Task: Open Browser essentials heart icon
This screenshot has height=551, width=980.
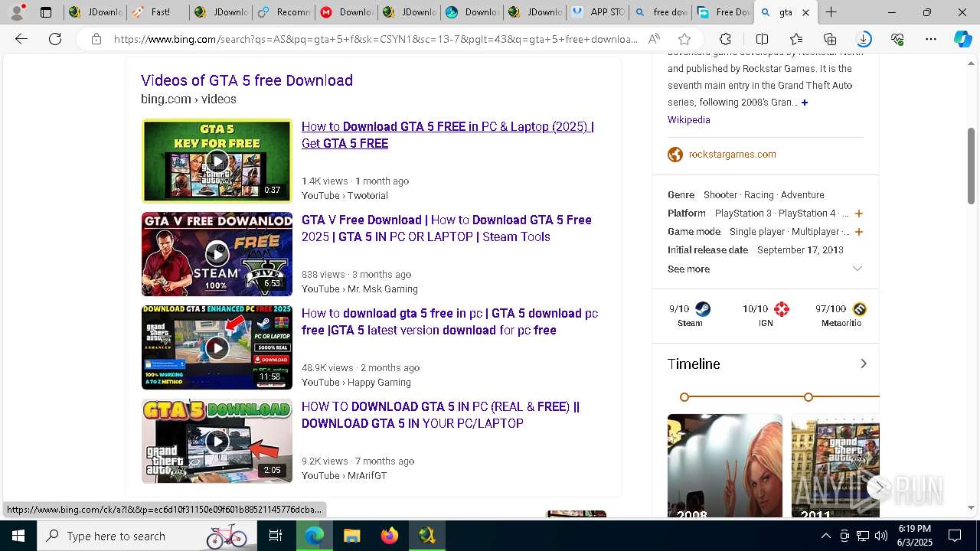Action: 897,39
